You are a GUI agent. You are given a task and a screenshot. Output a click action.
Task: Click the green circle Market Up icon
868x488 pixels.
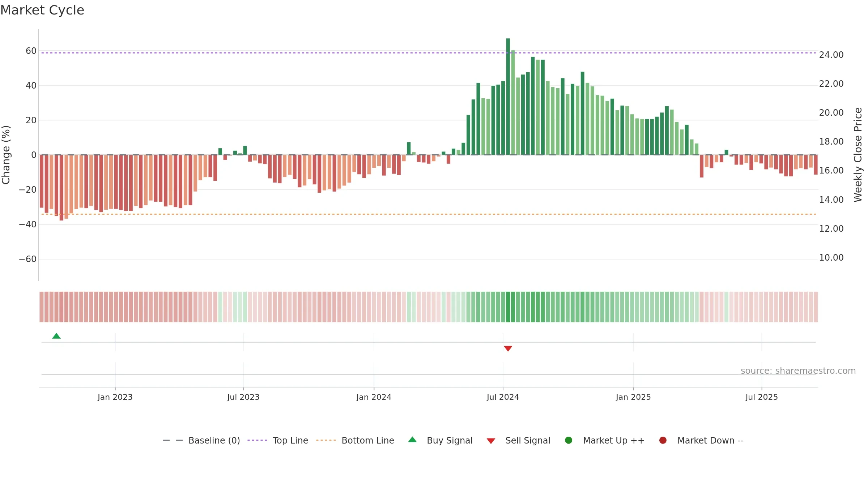569,440
